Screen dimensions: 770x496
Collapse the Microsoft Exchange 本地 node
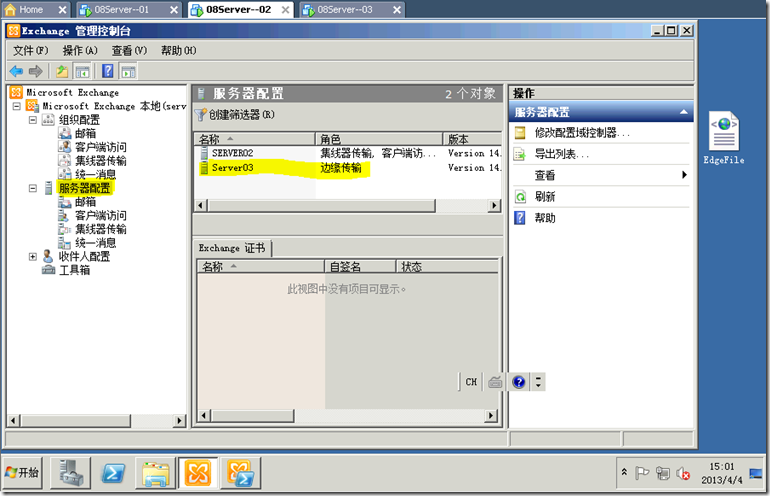(x=17, y=106)
